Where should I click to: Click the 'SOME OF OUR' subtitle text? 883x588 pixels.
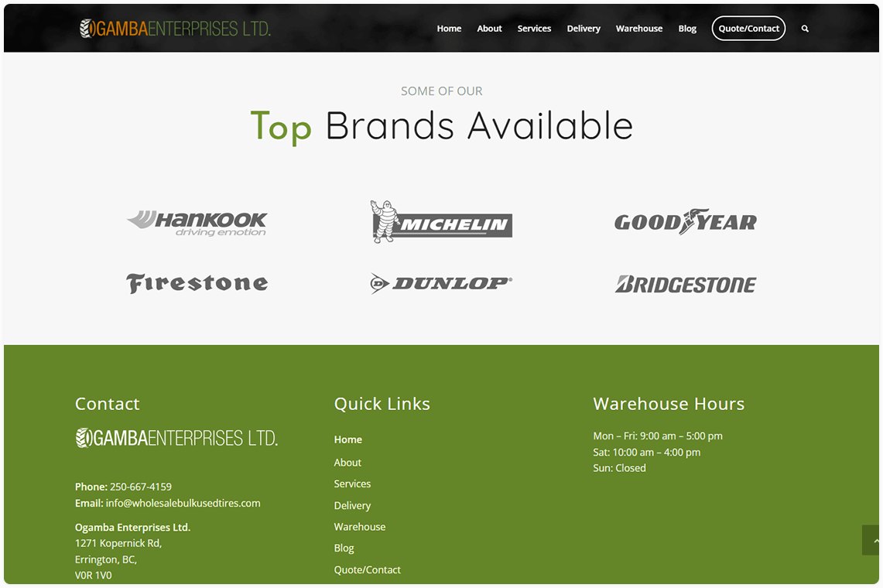click(x=441, y=91)
